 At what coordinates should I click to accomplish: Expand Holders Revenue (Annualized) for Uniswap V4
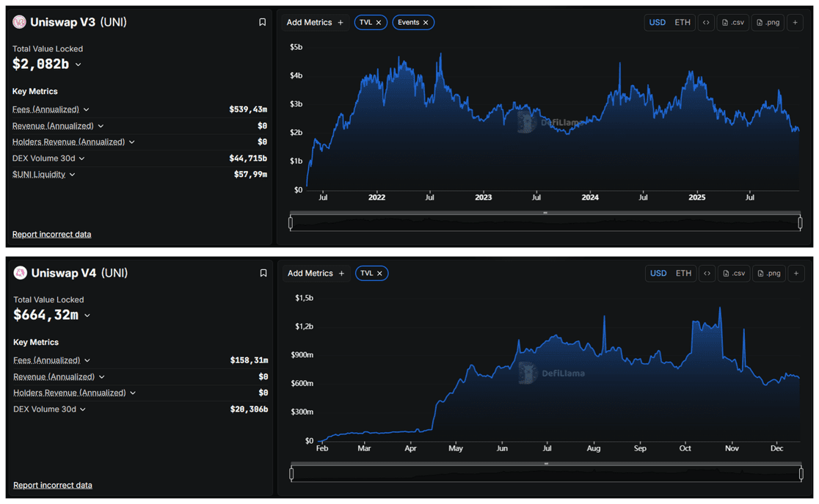pos(133,392)
